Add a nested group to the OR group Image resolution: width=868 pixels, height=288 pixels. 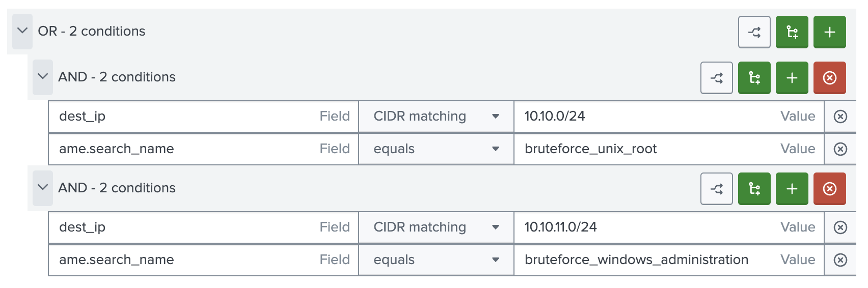coord(792,32)
